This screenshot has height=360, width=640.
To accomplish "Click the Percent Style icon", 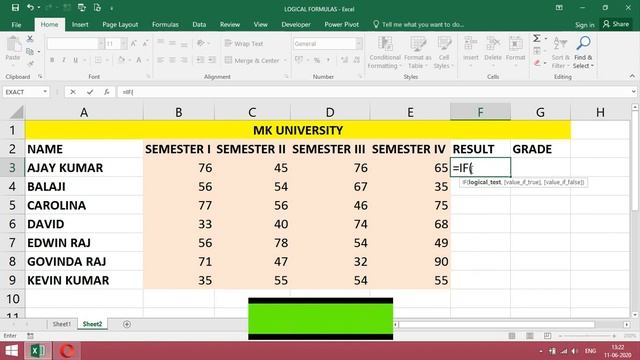I will tap(317, 60).
